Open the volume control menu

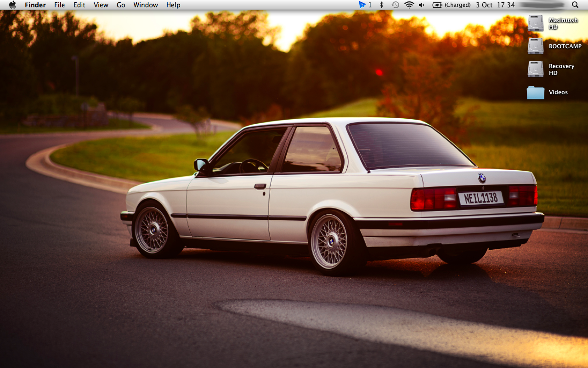(x=422, y=5)
